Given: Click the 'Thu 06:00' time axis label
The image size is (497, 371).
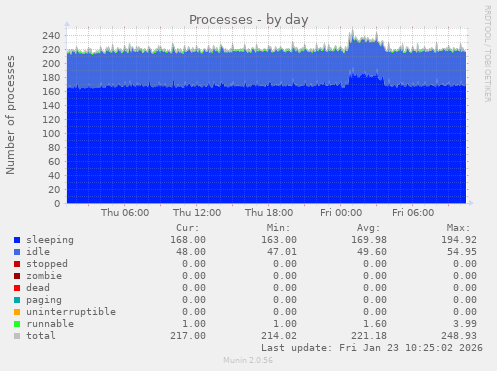Looking at the screenshot, I should (125, 213).
